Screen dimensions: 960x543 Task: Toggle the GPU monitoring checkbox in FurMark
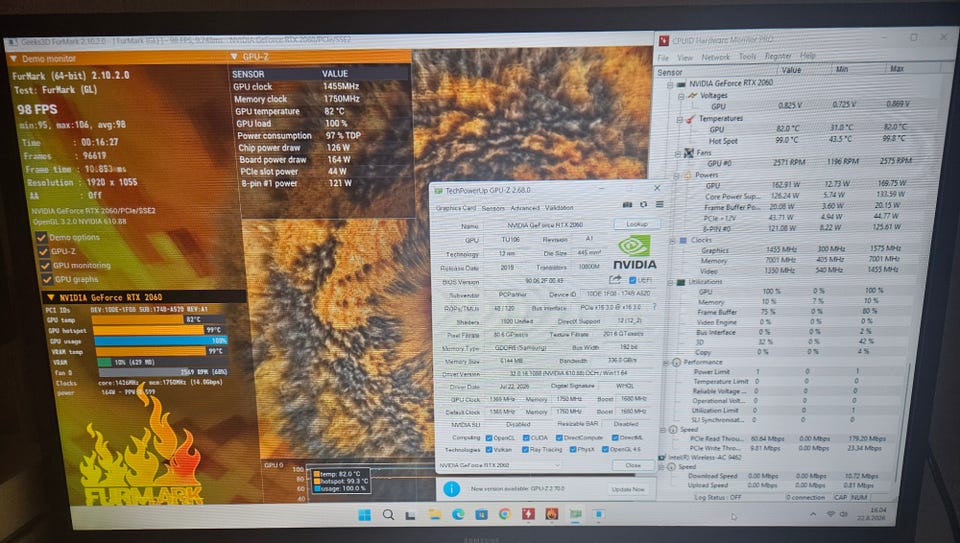coord(45,266)
